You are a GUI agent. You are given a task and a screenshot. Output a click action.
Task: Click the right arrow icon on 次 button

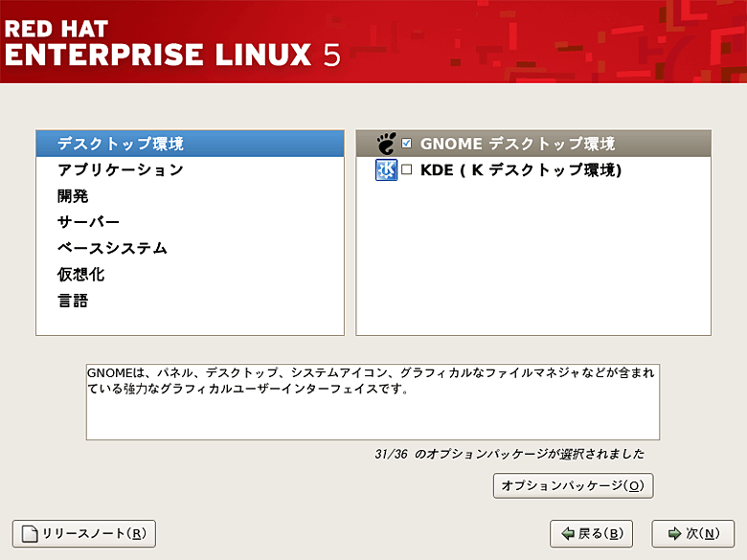pos(674,533)
